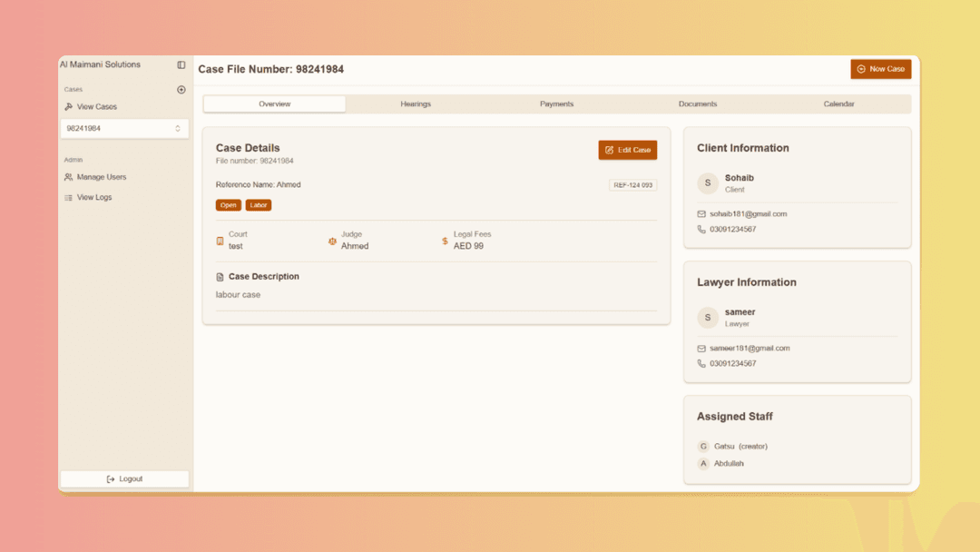Select the View Cases gavel icon
Viewport: 980px width, 552px height.
click(67, 106)
